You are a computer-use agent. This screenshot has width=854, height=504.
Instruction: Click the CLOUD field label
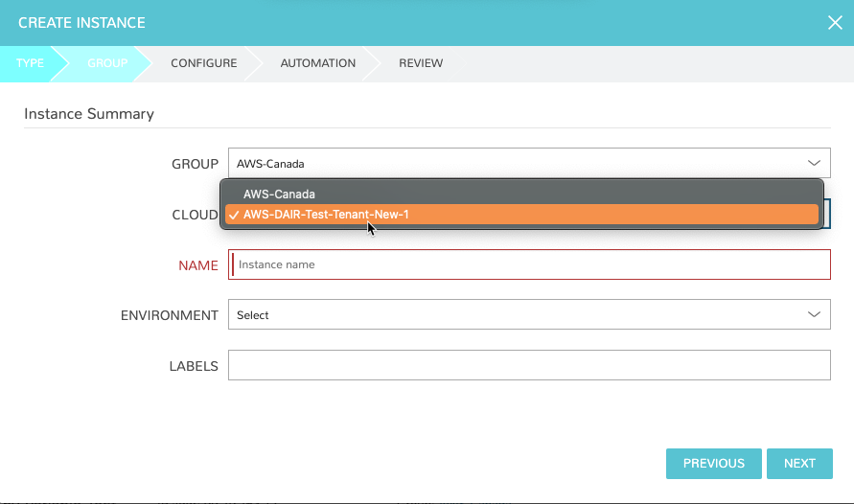click(195, 215)
